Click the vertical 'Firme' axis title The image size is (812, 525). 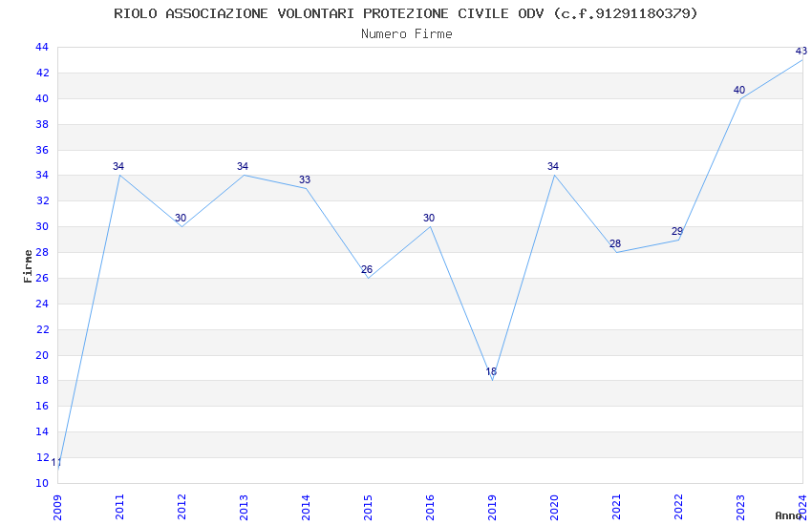click(x=28, y=266)
